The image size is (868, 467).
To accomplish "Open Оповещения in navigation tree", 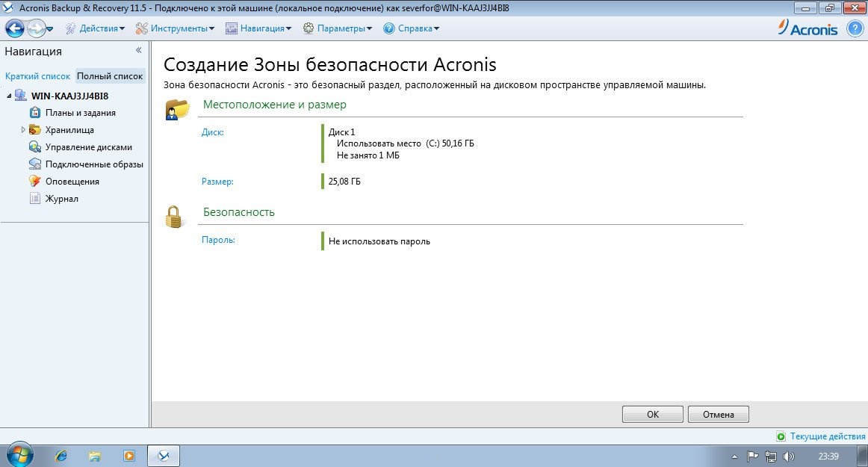I will [72, 181].
